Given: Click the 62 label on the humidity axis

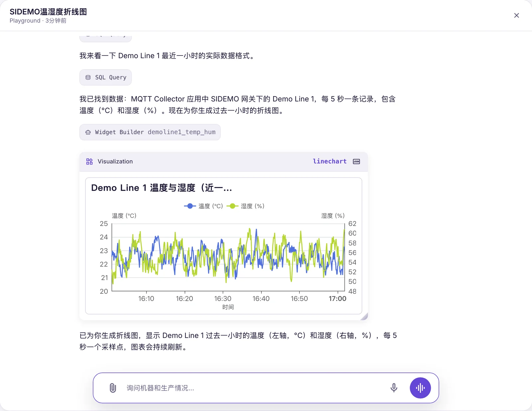Looking at the screenshot, I should (352, 224).
